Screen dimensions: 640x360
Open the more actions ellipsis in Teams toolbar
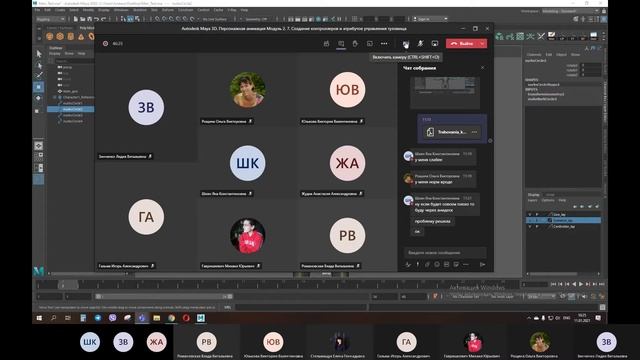pos(384,44)
